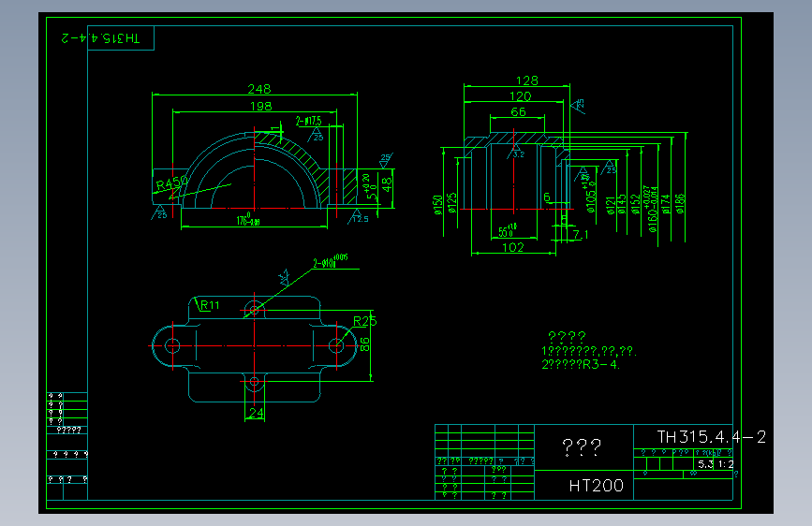This screenshot has height=526, width=812.
Task: Click the 48 height dimension
Action: (x=387, y=184)
